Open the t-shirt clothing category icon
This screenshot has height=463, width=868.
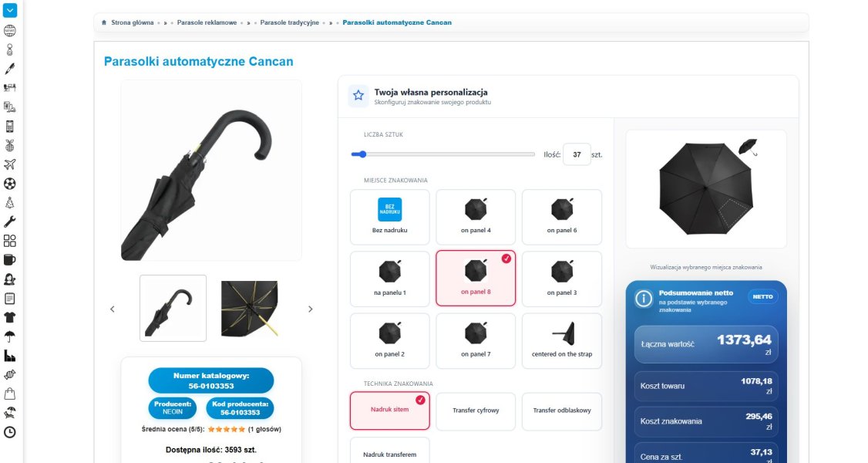pos(9,317)
